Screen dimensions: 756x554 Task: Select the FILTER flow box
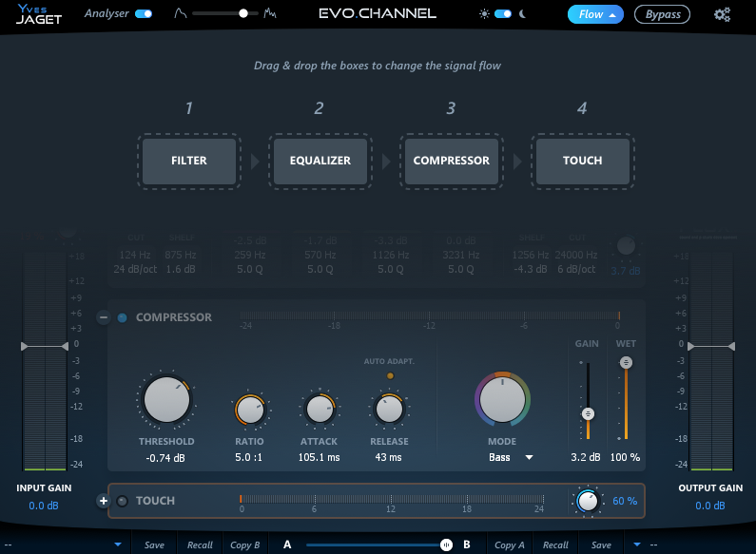(189, 161)
